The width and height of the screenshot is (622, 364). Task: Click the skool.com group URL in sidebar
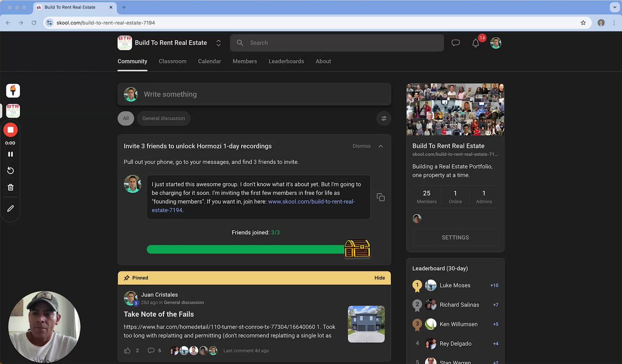455,154
